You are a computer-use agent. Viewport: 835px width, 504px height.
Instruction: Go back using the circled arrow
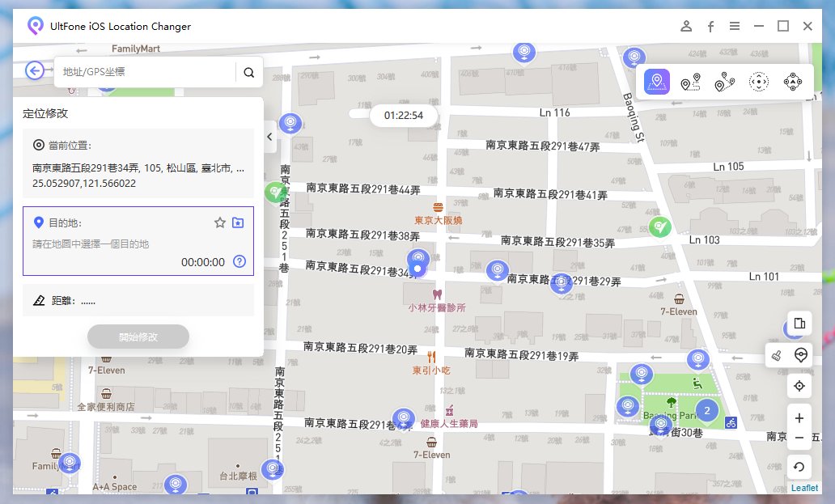pos(35,70)
